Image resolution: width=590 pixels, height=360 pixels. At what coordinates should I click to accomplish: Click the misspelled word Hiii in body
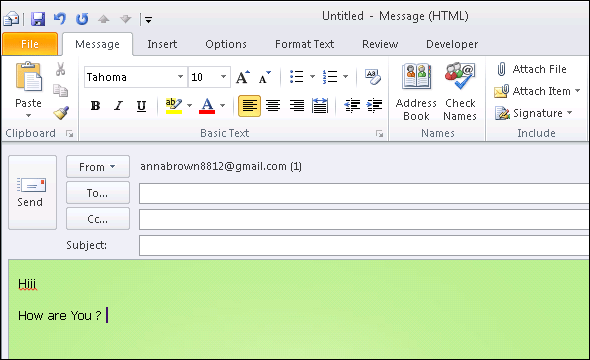click(x=27, y=284)
